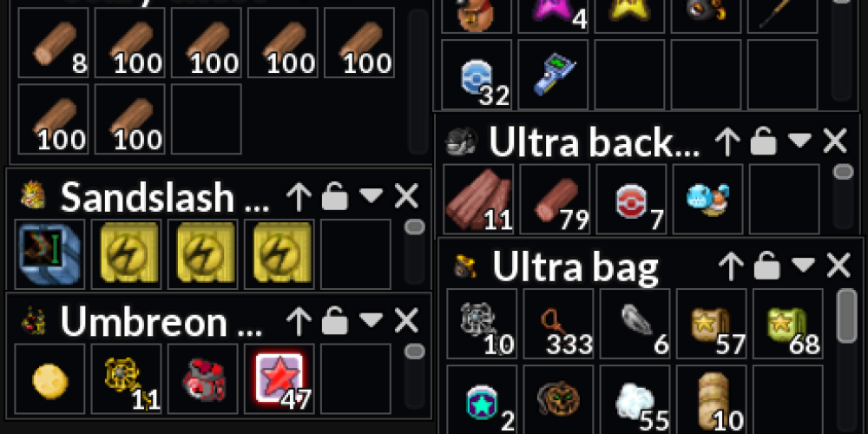Select the jack-o-lantern pumpkin item
Image resolution: width=868 pixels, height=434 pixels.
point(558,399)
